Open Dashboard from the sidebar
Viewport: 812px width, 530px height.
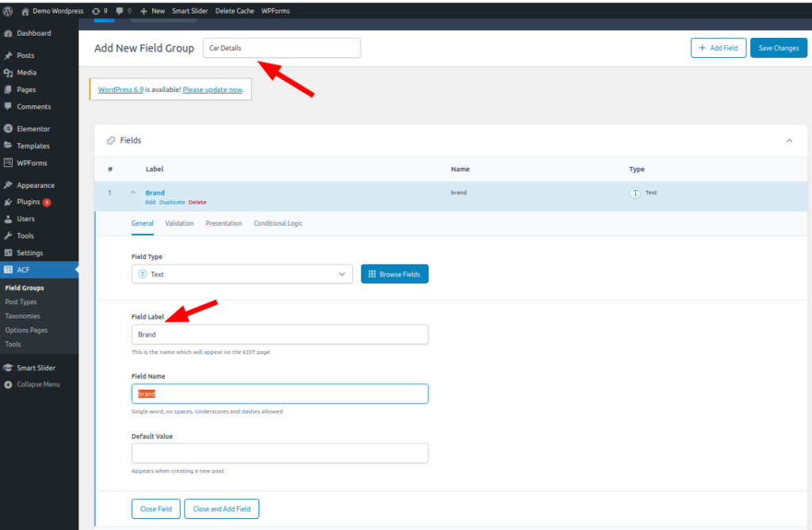(33, 33)
